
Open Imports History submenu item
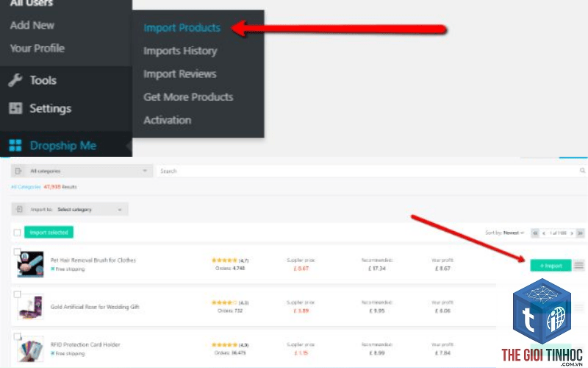point(180,51)
